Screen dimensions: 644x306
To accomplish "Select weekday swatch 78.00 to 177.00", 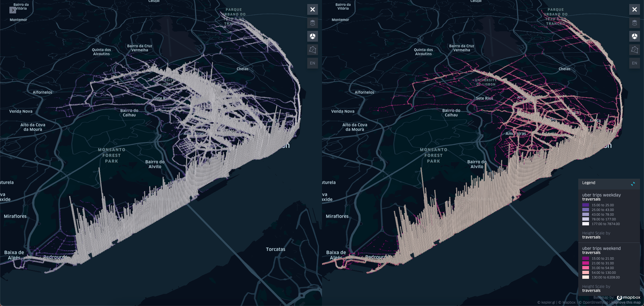I will (x=586, y=219).
